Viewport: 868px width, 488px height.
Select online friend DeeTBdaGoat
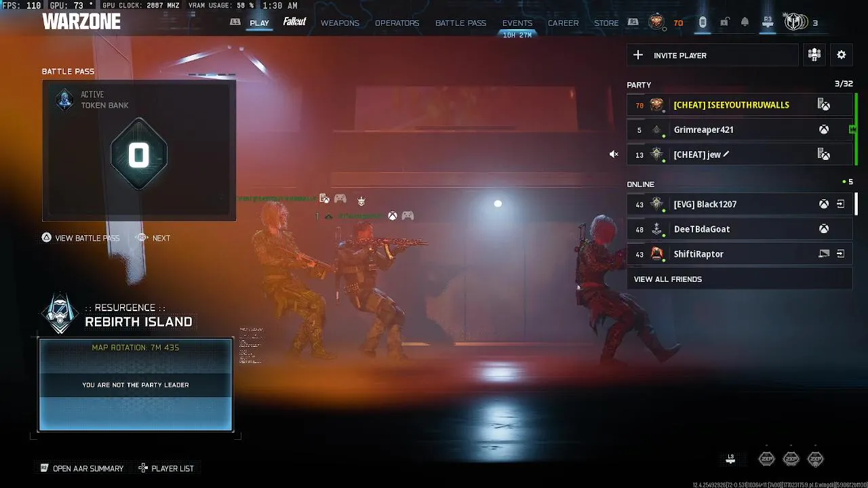click(740, 229)
